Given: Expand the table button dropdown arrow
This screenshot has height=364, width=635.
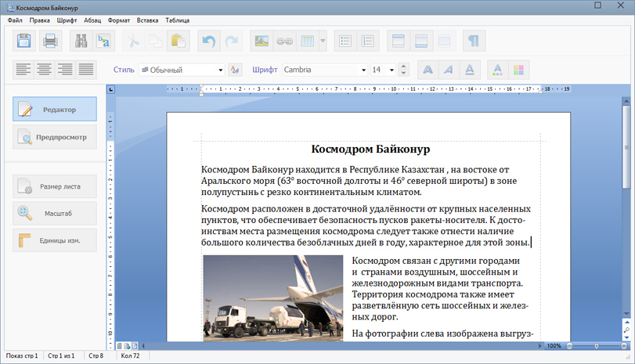Looking at the screenshot, I should (323, 41).
